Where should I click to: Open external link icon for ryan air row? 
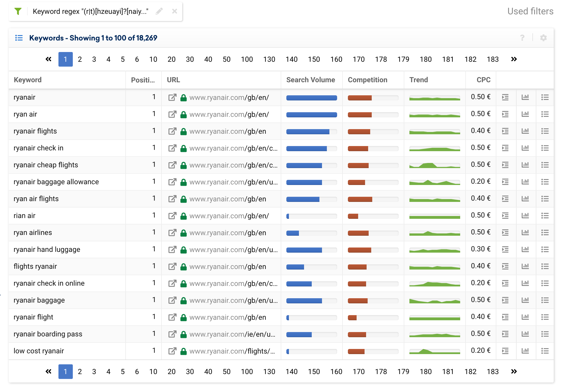tap(172, 114)
